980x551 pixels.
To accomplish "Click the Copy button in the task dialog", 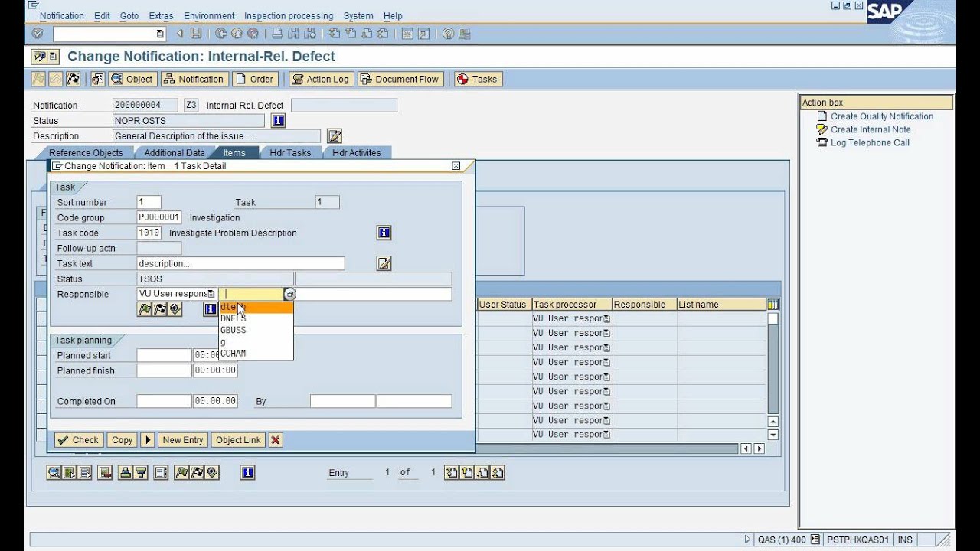I will click(x=122, y=440).
